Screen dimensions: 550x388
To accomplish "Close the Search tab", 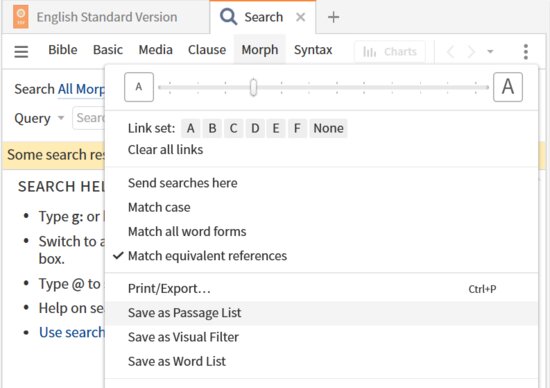I will point(300,17).
